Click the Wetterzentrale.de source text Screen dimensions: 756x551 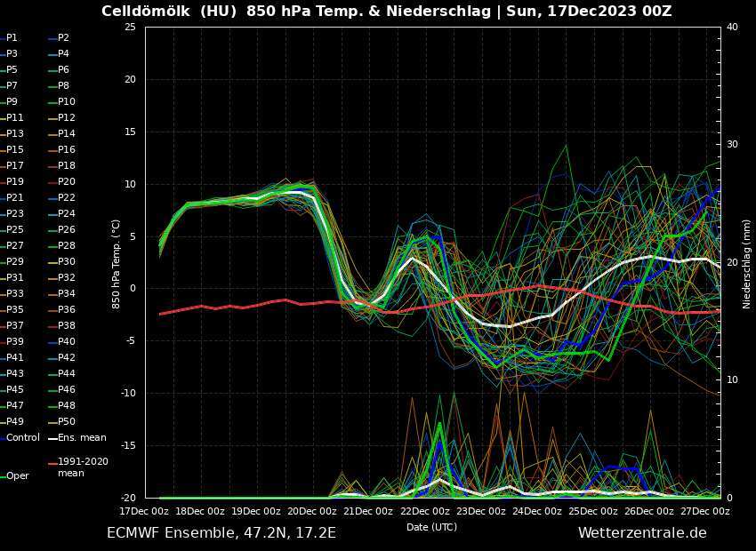(642, 533)
